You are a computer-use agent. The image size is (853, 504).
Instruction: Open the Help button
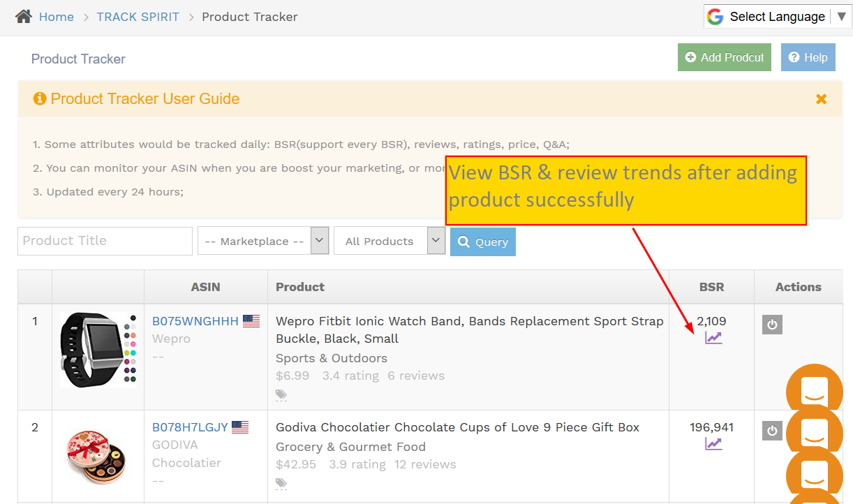(808, 57)
